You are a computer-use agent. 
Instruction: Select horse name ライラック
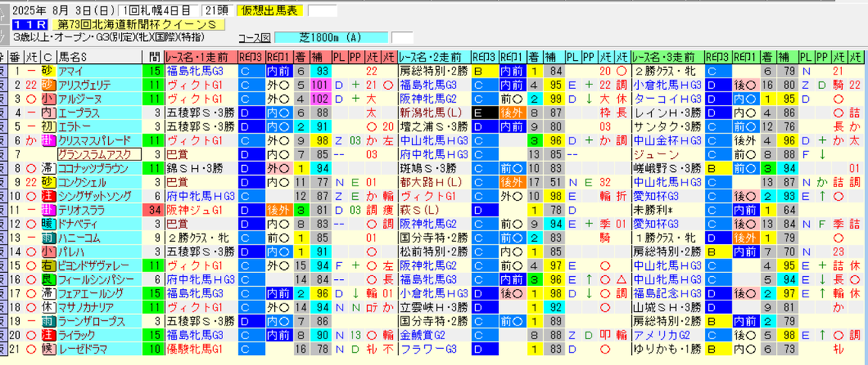click(x=98, y=335)
